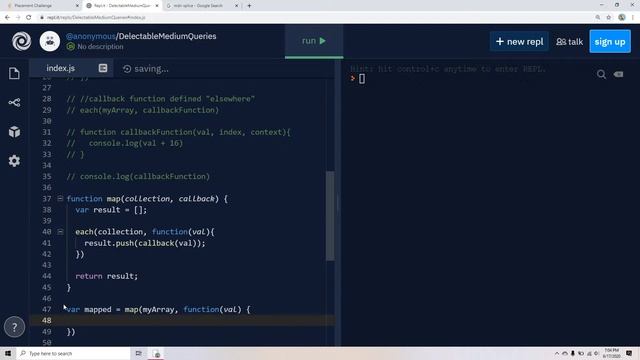Open the notification center icon
Image resolution: width=640 pixels, height=360 pixels.
point(629,353)
